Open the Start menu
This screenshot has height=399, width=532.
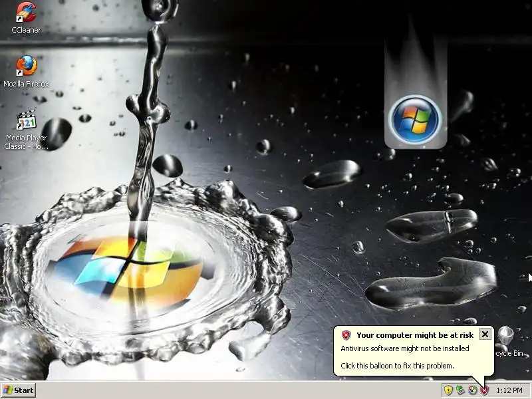19,390
